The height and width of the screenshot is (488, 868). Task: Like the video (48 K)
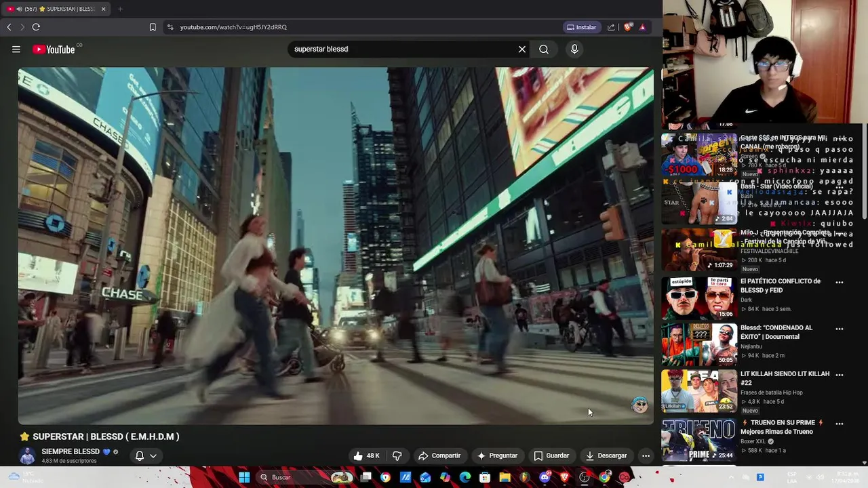(366, 455)
